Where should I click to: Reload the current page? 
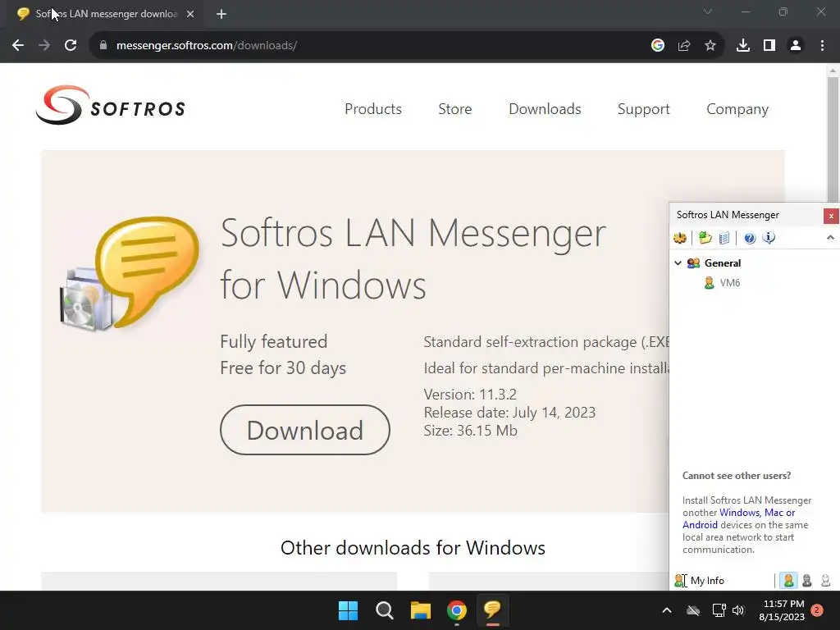point(71,46)
